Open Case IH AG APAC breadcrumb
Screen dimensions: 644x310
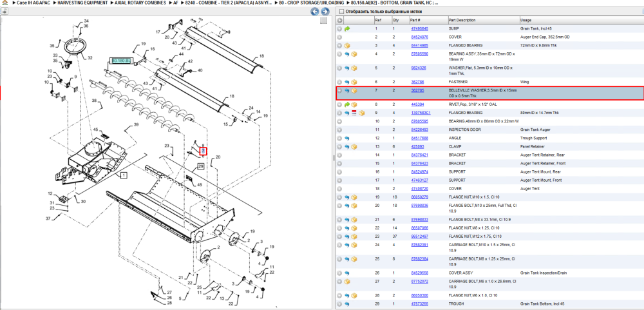[32, 3]
